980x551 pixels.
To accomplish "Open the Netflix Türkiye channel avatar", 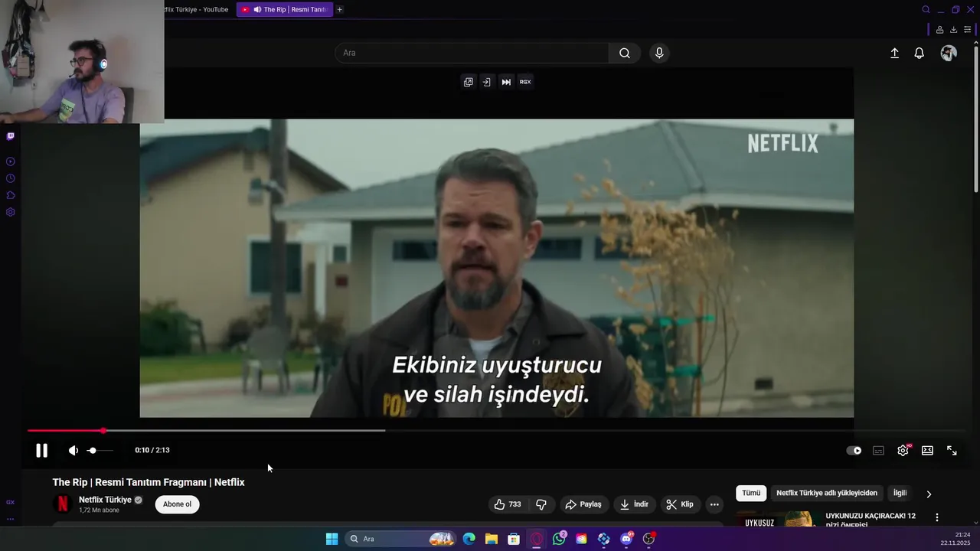I will pos(62,504).
